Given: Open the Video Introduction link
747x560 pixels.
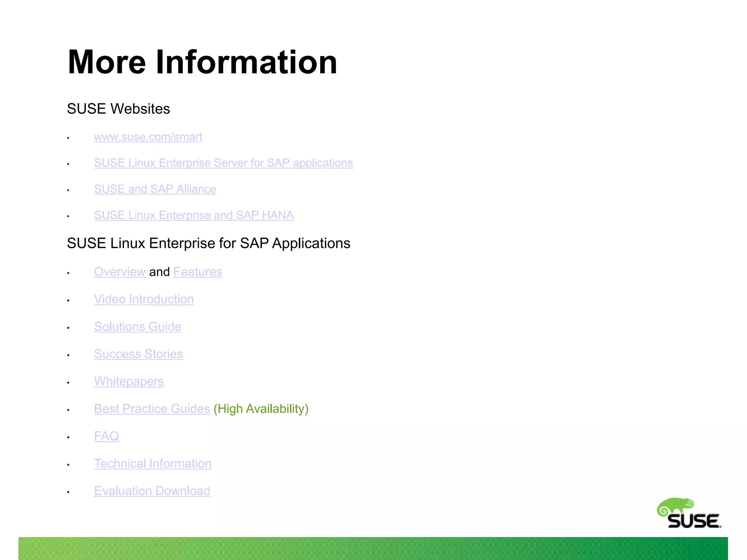Looking at the screenshot, I should click(x=144, y=299).
